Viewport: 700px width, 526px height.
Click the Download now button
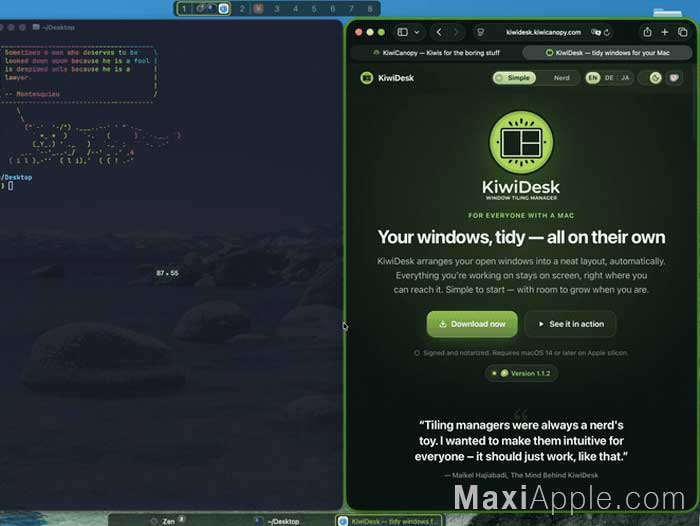click(x=472, y=324)
